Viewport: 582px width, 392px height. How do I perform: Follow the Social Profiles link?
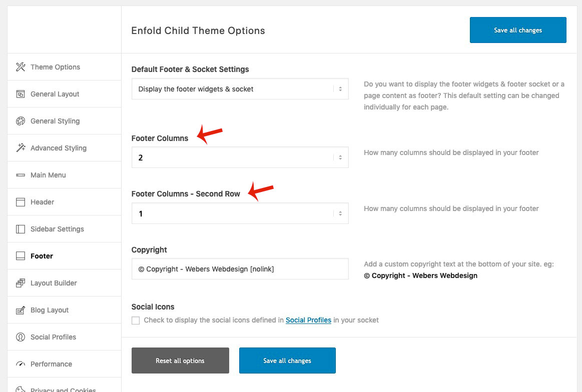pyautogui.click(x=308, y=320)
